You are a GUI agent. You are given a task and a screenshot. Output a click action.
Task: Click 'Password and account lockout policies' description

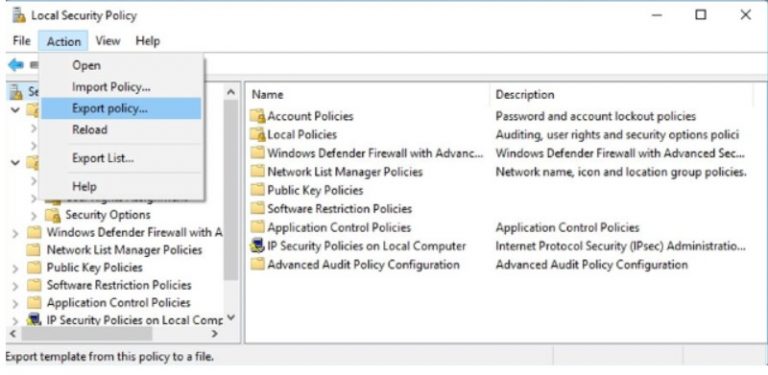(x=596, y=116)
